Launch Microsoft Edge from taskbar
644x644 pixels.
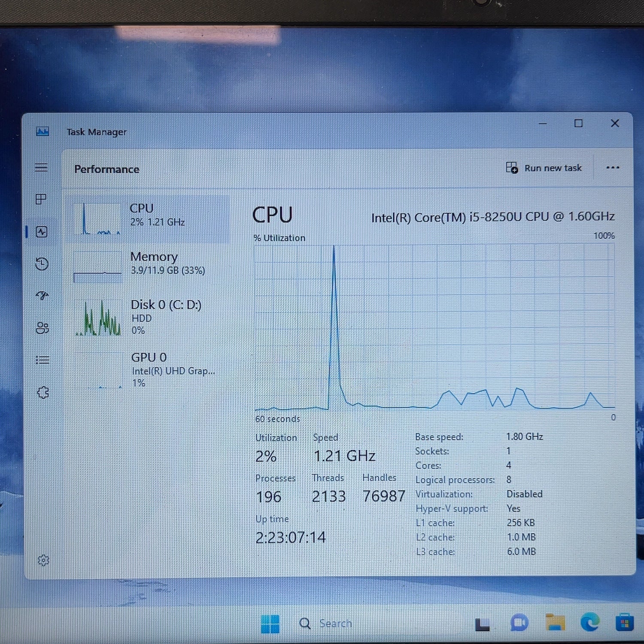590,623
